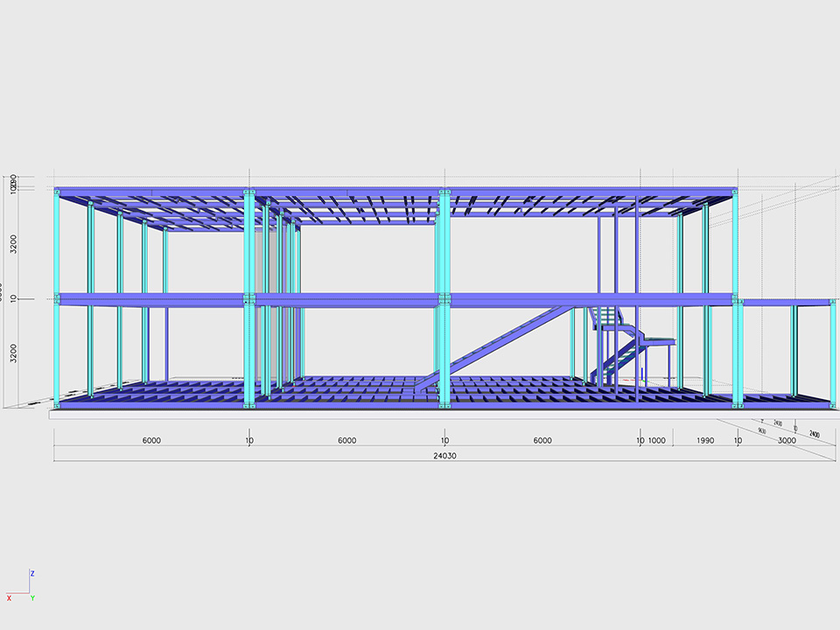Select the rightmost 6000 span dimension
Image resolution: width=840 pixels, height=630 pixels.
[542, 441]
